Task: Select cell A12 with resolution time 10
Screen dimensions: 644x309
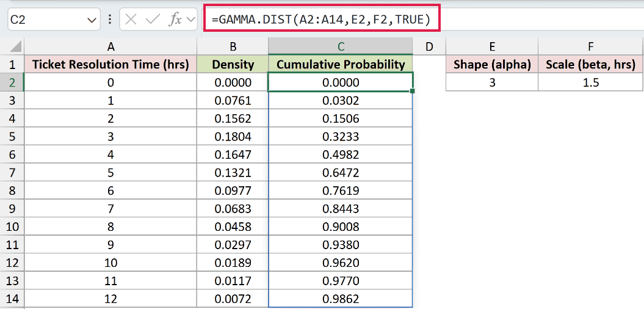Action: coord(110,263)
